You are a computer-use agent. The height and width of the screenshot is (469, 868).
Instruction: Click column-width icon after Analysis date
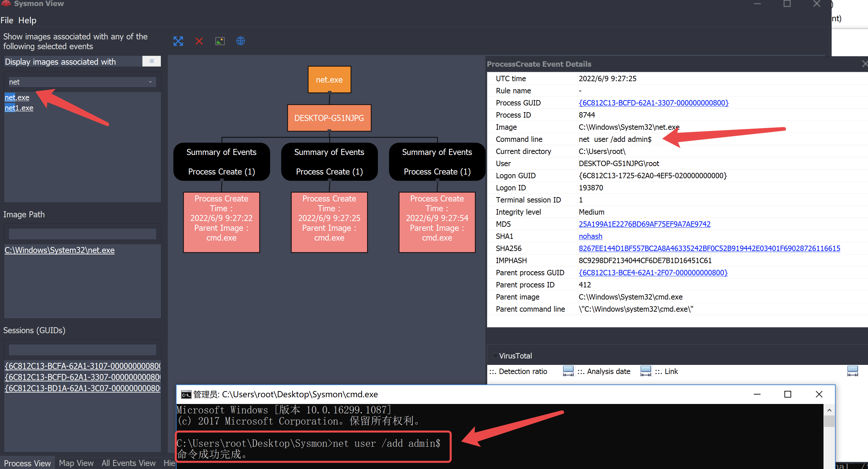coord(646,371)
